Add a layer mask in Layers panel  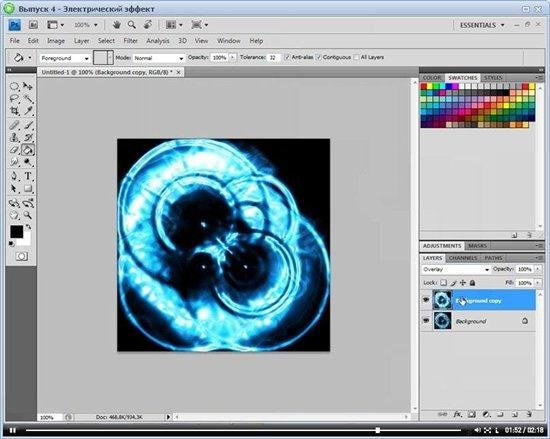pyautogui.click(x=472, y=414)
